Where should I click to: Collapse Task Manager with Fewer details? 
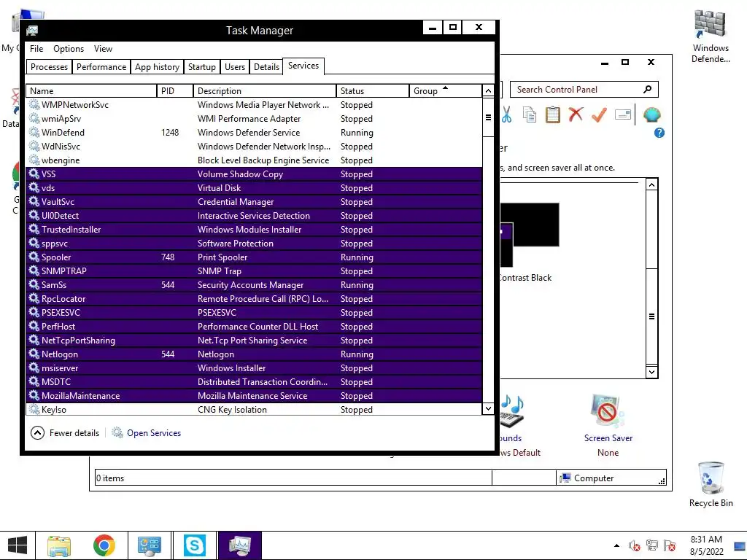65,433
